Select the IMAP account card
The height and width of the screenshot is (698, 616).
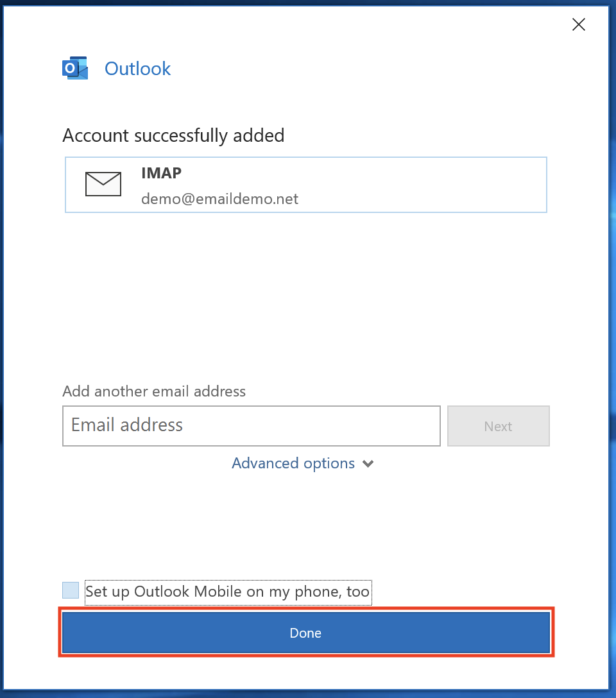click(306, 185)
